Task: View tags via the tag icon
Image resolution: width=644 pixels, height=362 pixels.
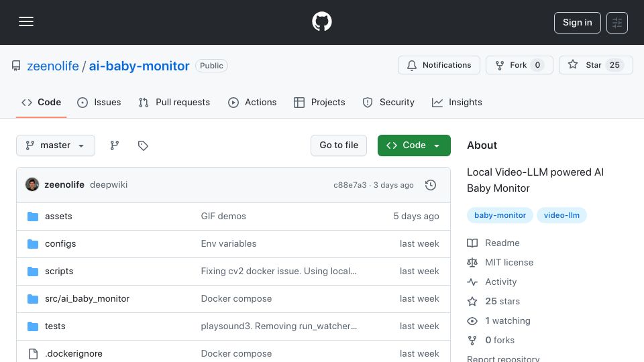Action: [143, 145]
